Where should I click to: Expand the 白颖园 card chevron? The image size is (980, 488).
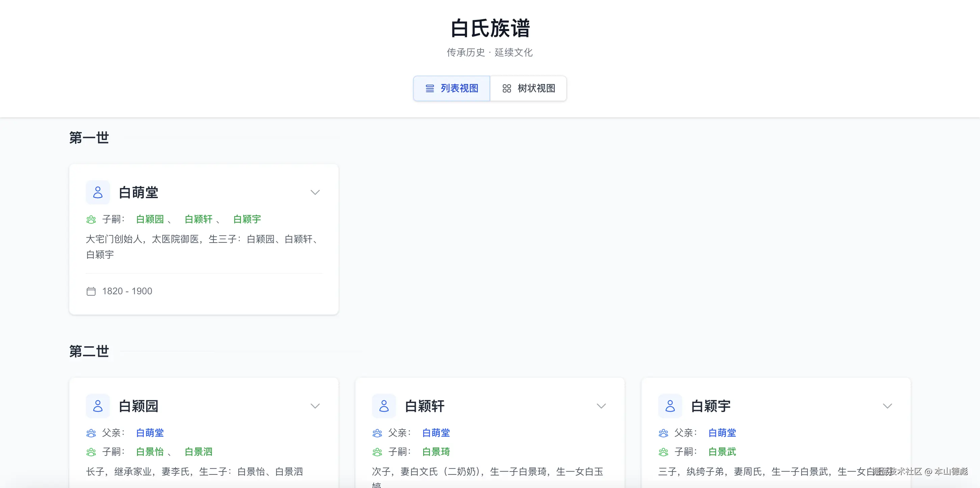coord(315,406)
